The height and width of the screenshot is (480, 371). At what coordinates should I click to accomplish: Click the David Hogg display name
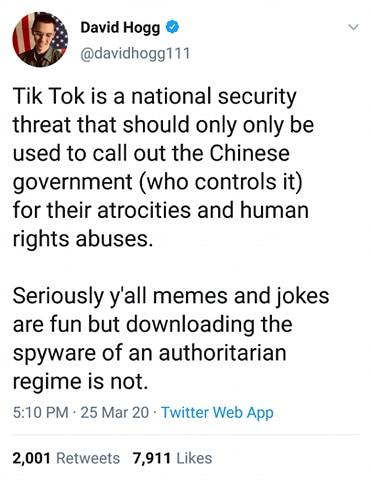120,28
